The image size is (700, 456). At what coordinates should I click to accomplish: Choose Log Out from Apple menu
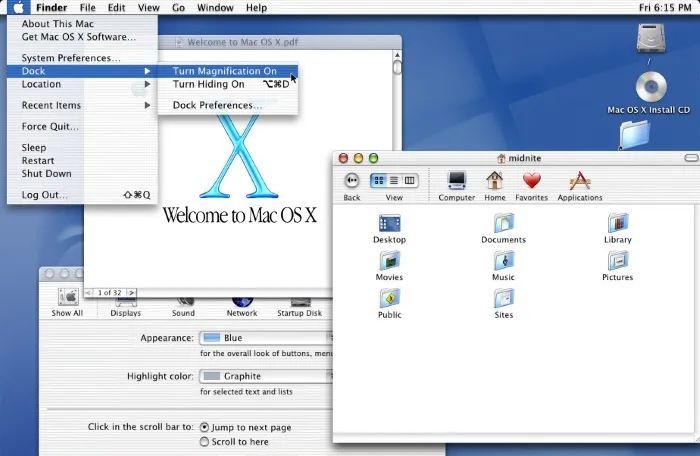pos(82,195)
